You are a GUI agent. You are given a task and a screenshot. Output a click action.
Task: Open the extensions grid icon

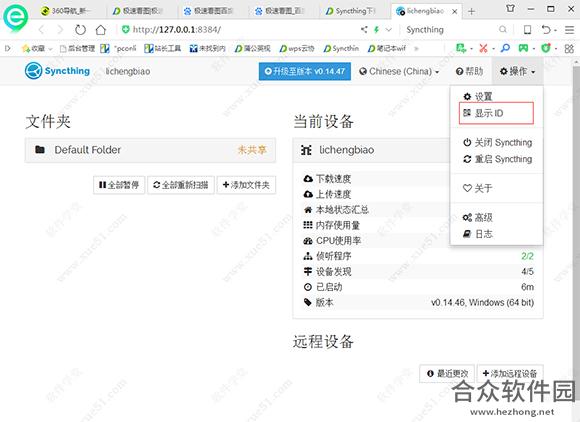tap(569, 48)
